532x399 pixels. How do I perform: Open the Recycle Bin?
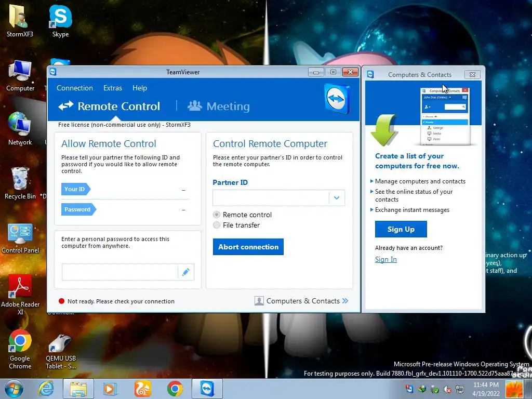pos(20,183)
